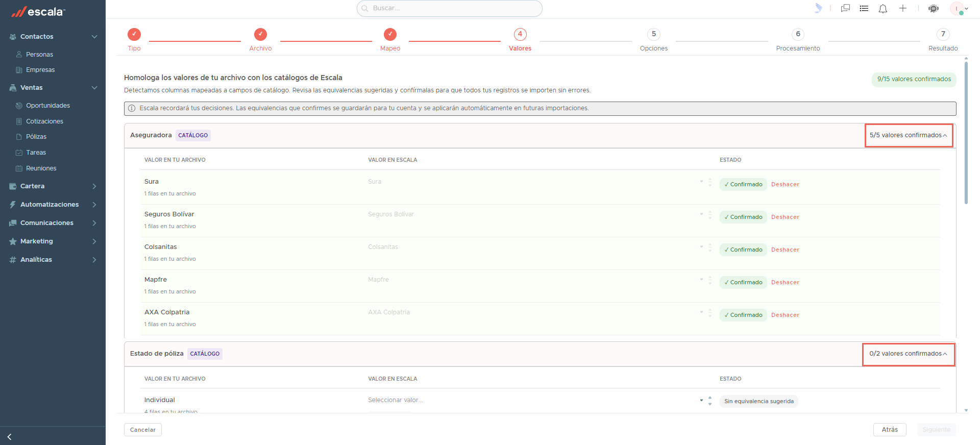Open the chat conversations icon
Viewport: 980px width, 445px height.
(x=845, y=8)
